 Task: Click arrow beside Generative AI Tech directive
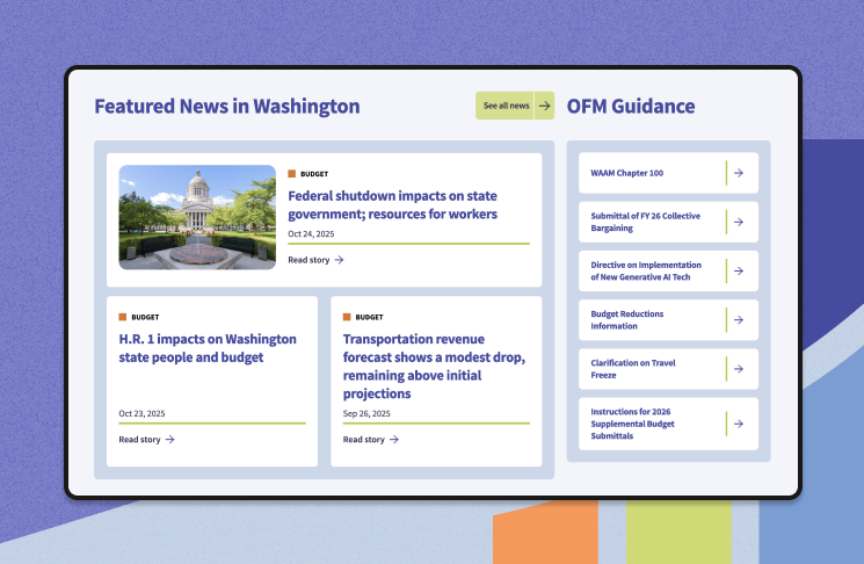point(738,271)
